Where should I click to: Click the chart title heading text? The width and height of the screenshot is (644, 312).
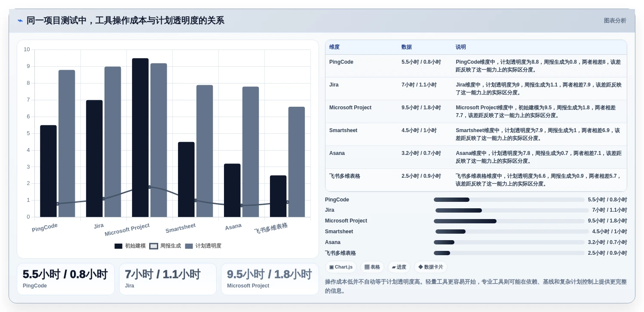click(x=126, y=21)
